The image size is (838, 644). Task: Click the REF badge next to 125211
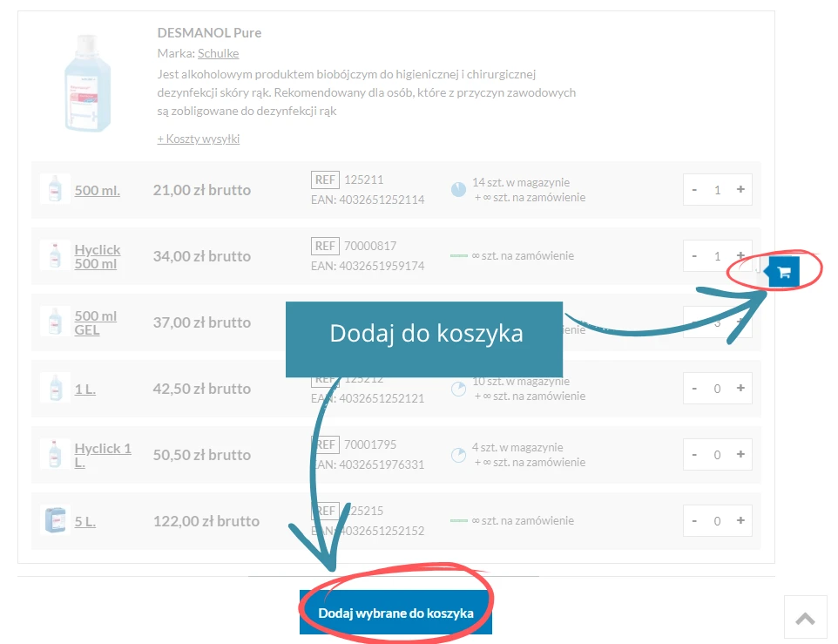click(x=325, y=180)
